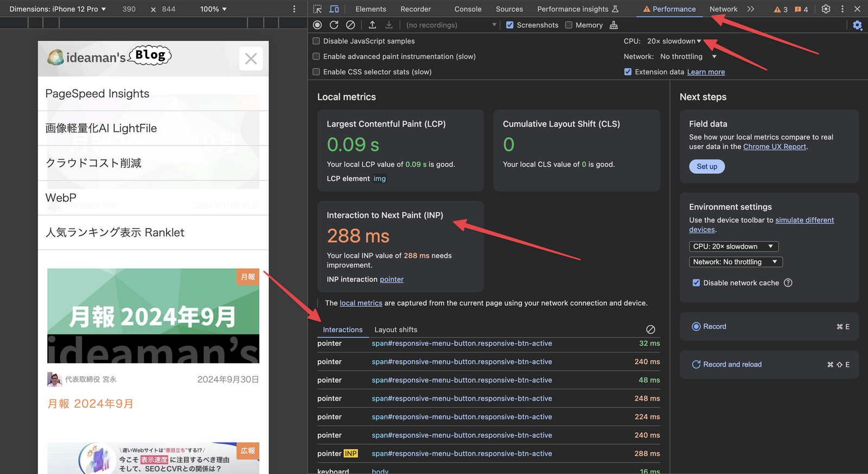868x474 pixels.
Task: Click the reload and record icon
Action: coord(334,25)
